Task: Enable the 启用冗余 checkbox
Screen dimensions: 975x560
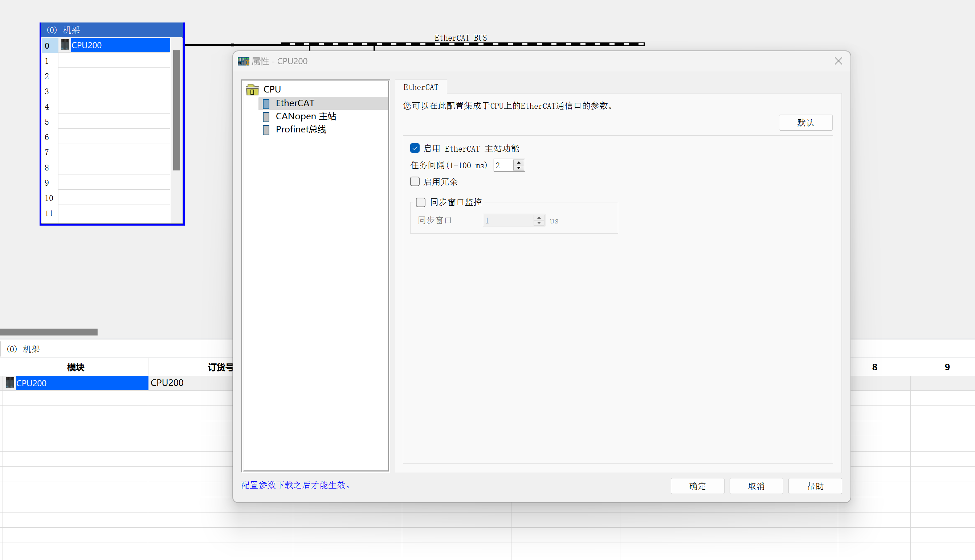Action: pyautogui.click(x=415, y=181)
